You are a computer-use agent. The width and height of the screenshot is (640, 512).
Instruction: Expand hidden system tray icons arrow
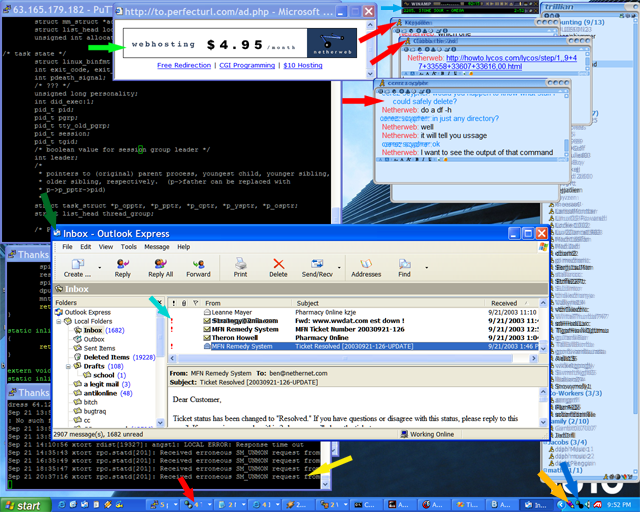click(x=560, y=505)
